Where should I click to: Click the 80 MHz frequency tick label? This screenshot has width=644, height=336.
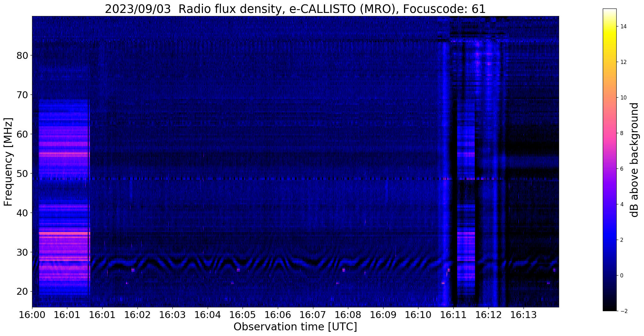pyautogui.click(x=22, y=56)
